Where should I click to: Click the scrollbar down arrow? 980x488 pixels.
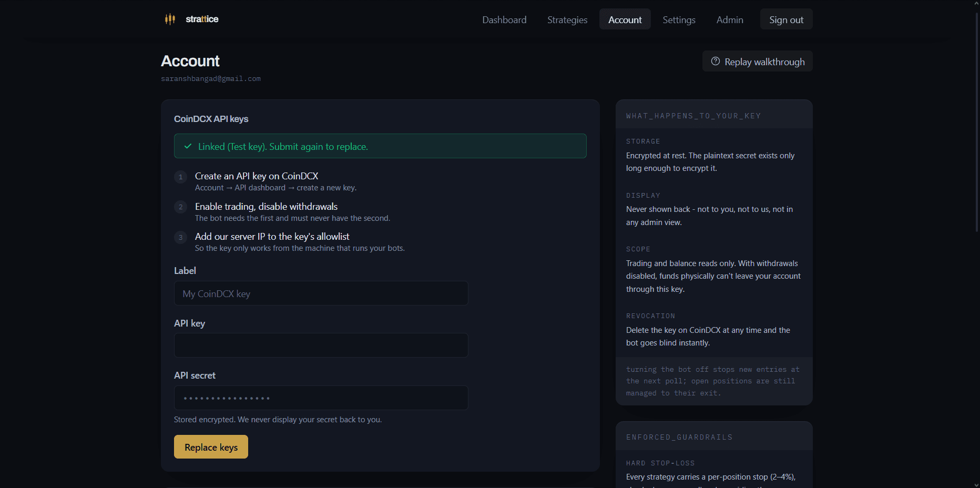tap(976, 485)
